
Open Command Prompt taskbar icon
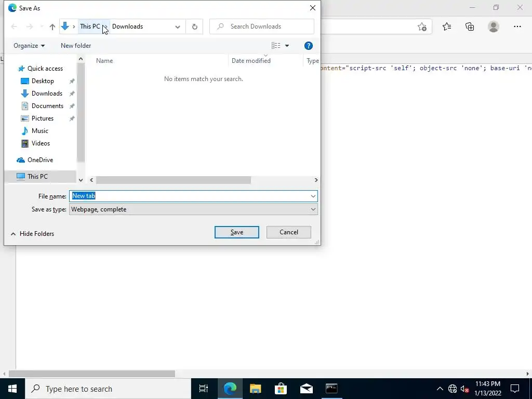(x=331, y=389)
